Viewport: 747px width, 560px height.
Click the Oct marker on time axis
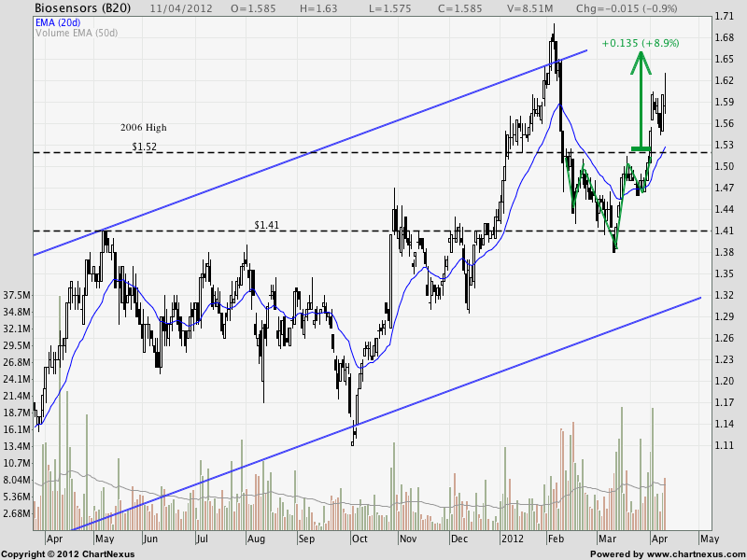click(x=359, y=539)
